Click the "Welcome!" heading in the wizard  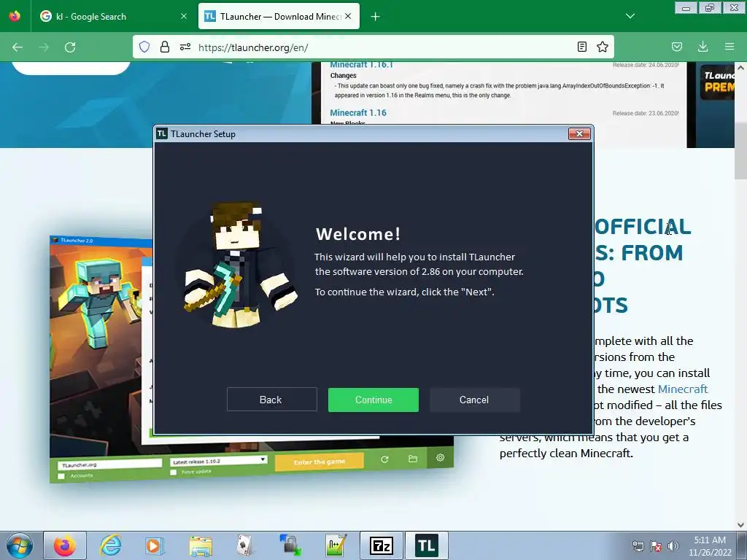[358, 234]
